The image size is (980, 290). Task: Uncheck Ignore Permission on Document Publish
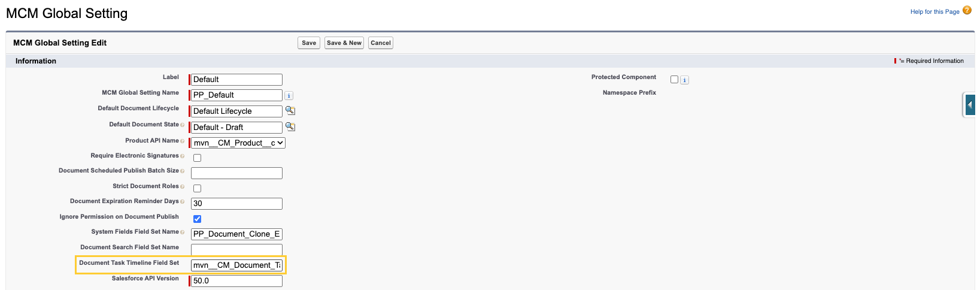pyautogui.click(x=197, y=219)
